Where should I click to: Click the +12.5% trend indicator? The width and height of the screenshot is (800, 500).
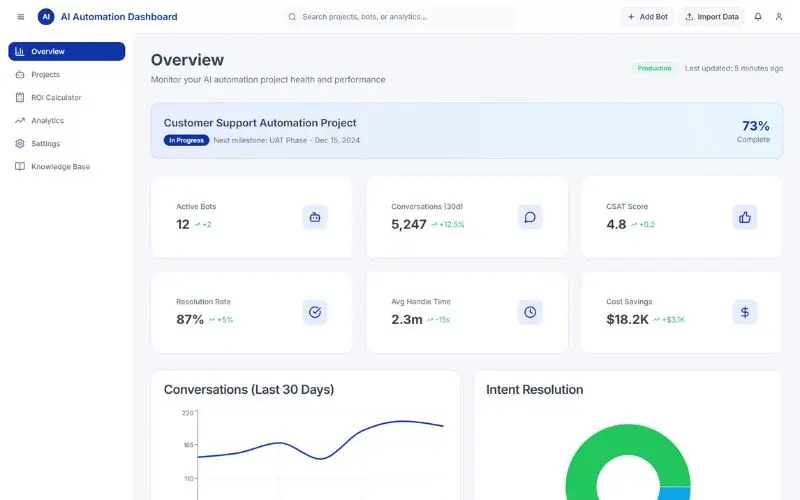coord(447,224)
